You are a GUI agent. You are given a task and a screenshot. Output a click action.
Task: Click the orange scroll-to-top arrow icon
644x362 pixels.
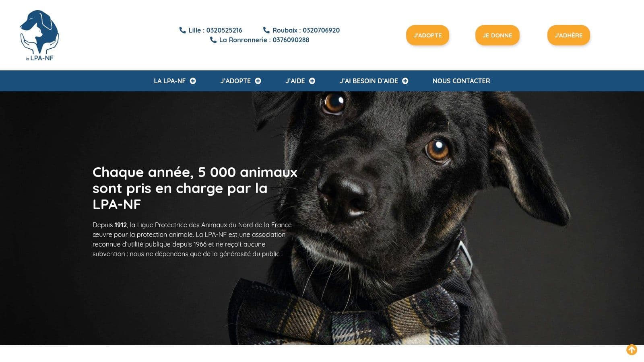point(632,350)
